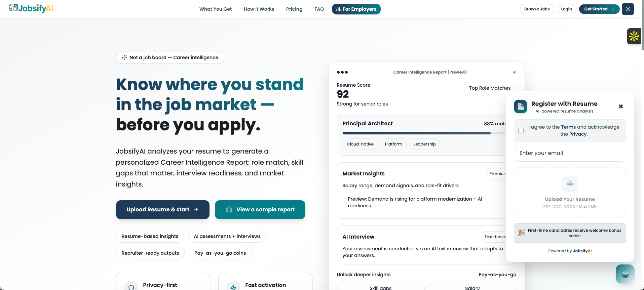Click the JobsifyAI logo icon

[x=13, y=8]
